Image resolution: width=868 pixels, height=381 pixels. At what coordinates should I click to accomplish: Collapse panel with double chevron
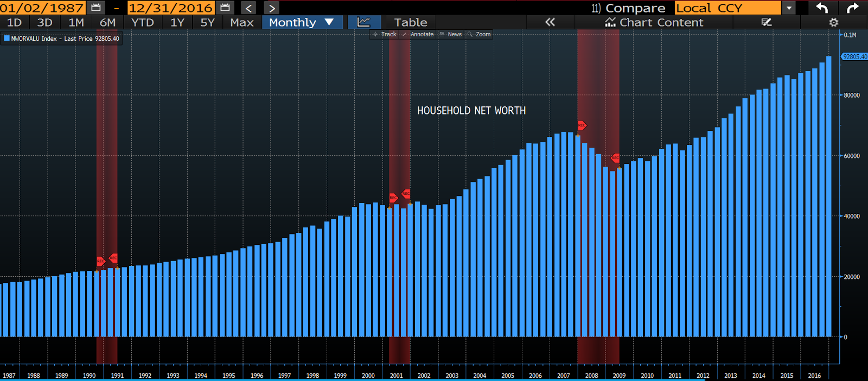tap(550, 22)
